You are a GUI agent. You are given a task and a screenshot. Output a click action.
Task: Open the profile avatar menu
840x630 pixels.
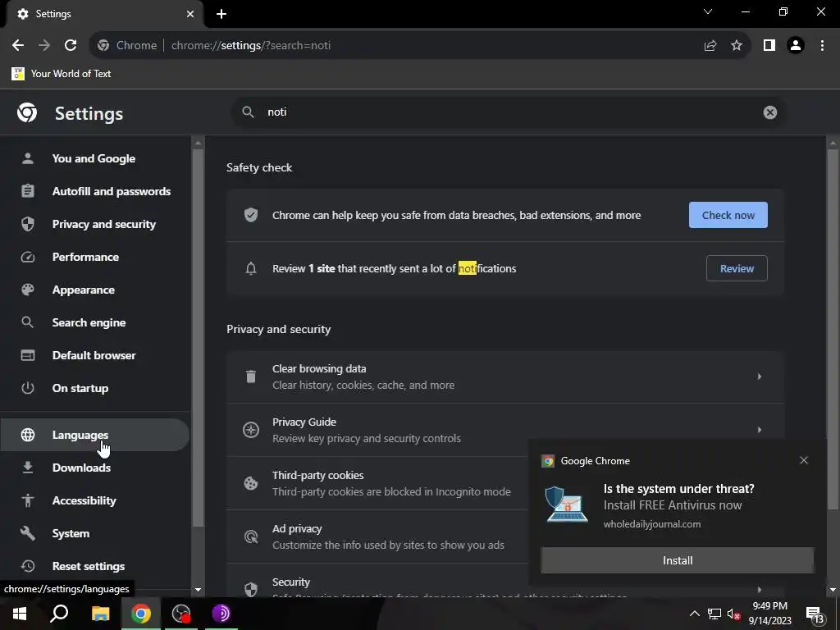point(796,46)
